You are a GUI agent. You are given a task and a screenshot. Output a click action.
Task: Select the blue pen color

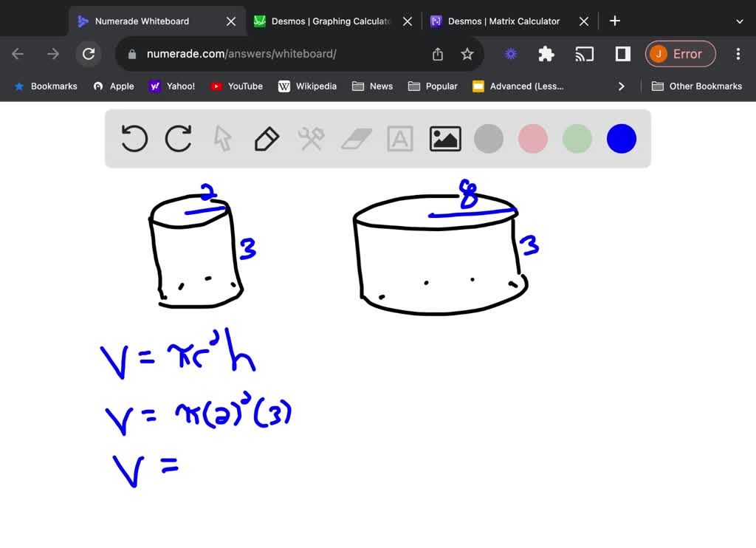tap(621, 138)
